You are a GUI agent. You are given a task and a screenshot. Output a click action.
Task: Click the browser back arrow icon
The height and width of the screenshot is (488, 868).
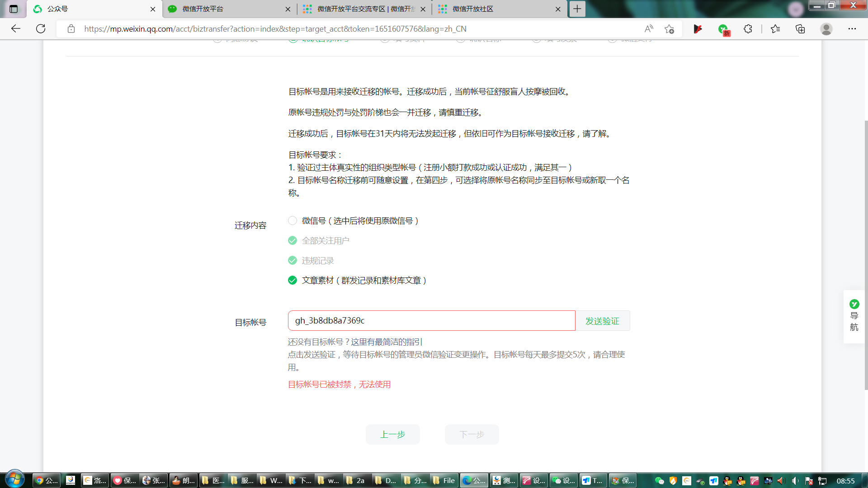pos(16,29)
